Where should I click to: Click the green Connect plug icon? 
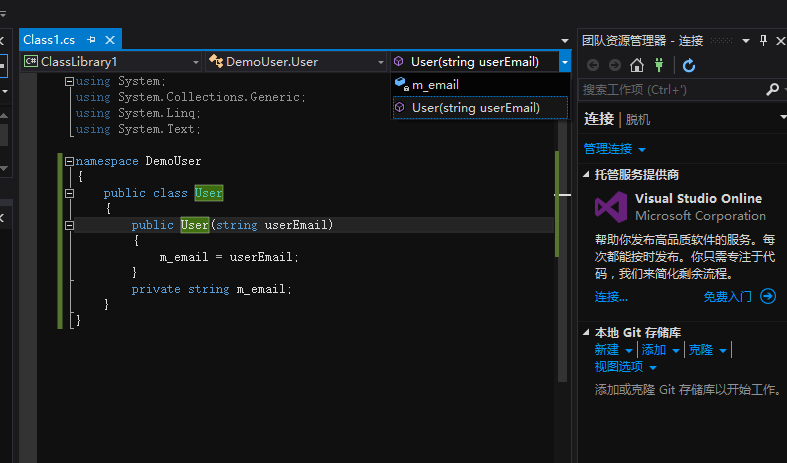659,65
